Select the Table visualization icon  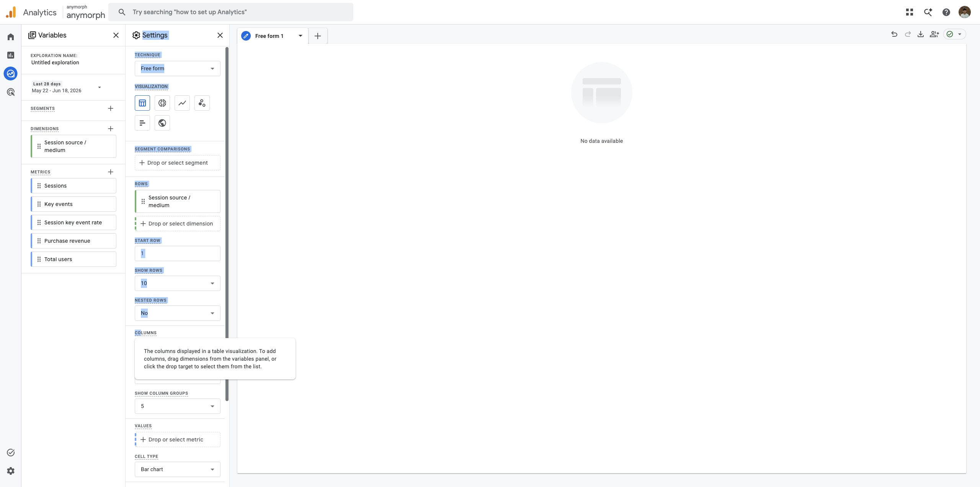(142, 103)
